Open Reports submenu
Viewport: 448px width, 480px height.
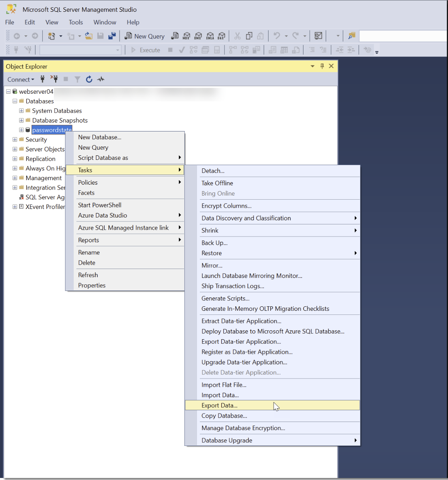125,240
